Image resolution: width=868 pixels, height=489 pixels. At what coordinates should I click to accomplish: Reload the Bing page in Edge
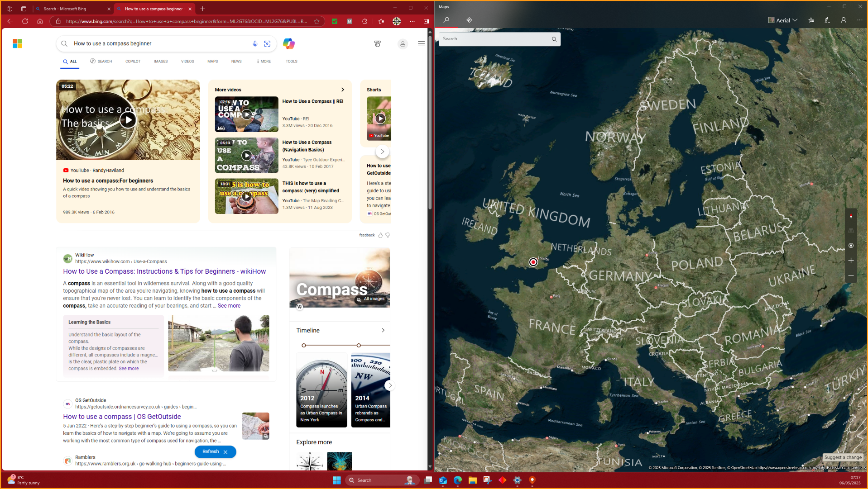point(25,21)
